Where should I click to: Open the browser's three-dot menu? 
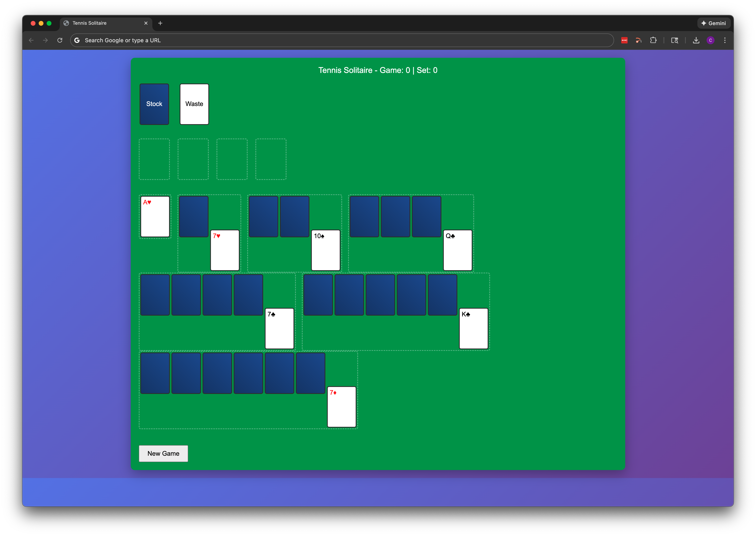pyautogui.click(x=725, y=40)
